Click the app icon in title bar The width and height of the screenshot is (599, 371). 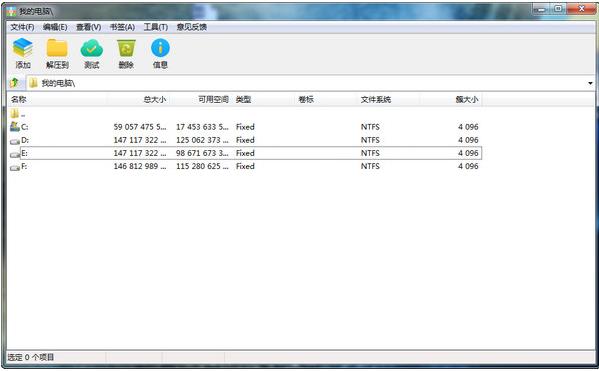[12, 11]
